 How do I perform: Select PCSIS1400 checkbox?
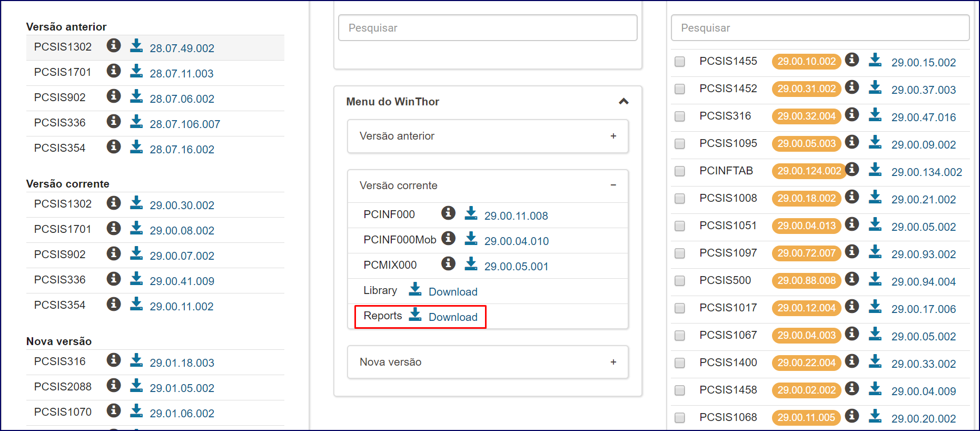coord(680,363)
